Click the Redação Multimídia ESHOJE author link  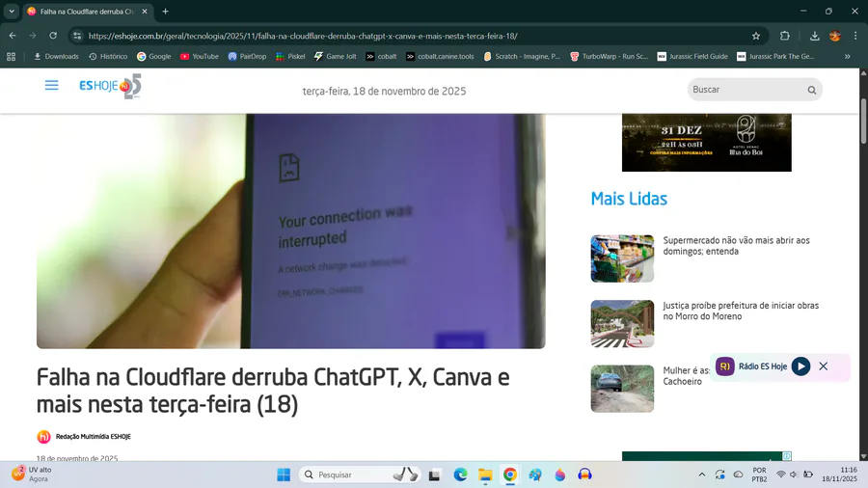click(x=93, y=437)
